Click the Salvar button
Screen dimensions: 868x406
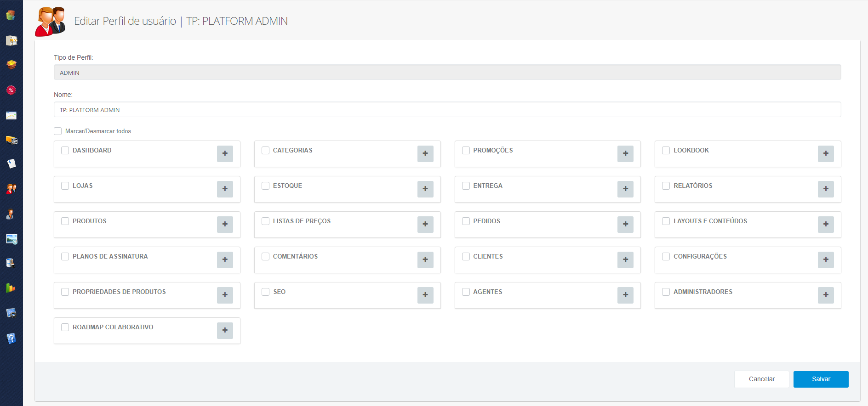(821, 379)
